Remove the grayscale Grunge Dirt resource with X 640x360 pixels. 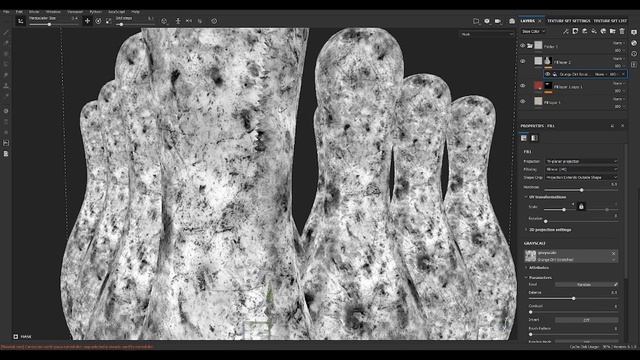tap(613, 253)
